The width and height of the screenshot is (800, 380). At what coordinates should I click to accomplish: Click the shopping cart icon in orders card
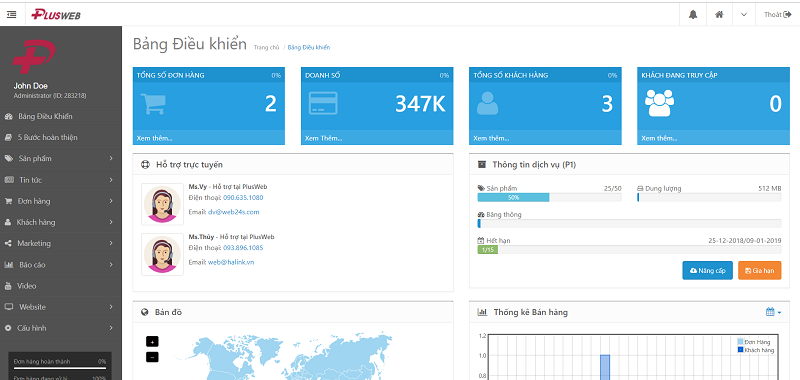click(x=153, y=104)
